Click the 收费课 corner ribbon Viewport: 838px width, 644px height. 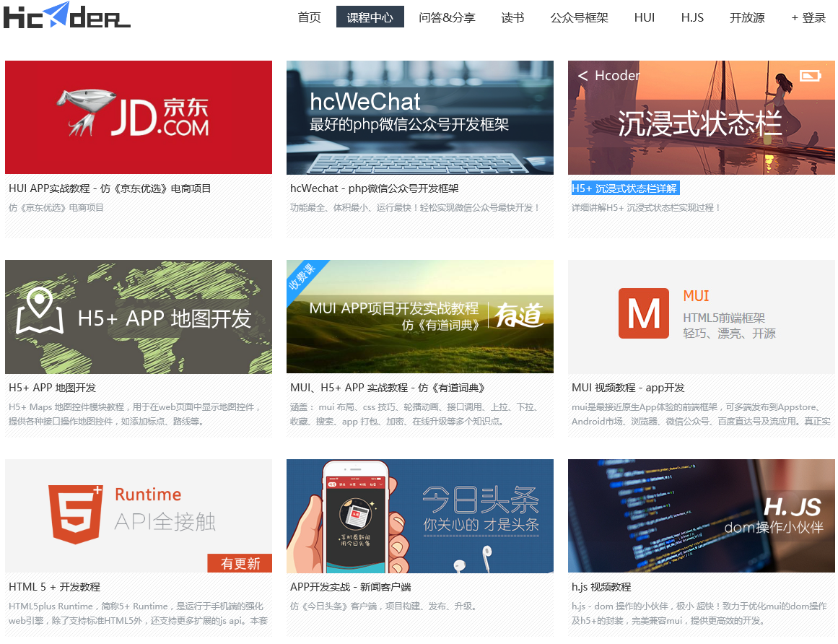coord(302,276)
